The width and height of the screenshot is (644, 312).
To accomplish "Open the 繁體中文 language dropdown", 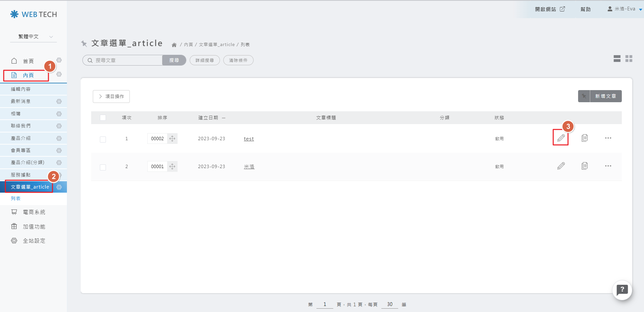I will pyautogui.click(x=34, y=37).
